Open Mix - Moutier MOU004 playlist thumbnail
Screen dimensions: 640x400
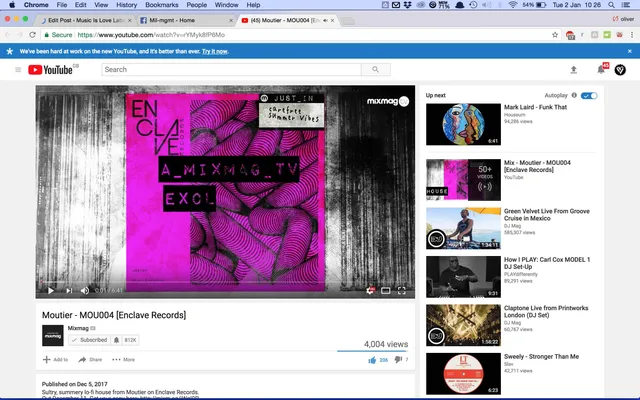point(463,180)
